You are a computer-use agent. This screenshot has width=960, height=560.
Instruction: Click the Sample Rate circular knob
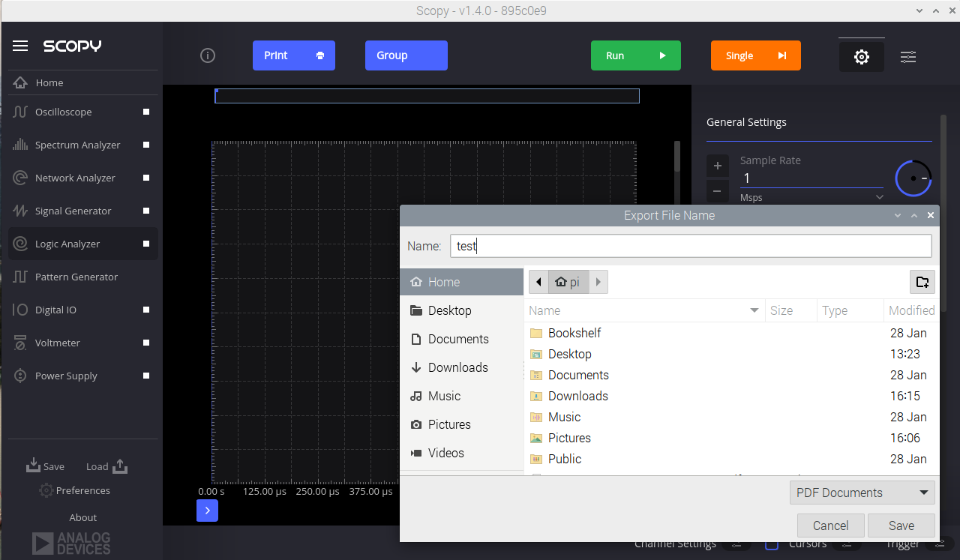coord(913,178)
